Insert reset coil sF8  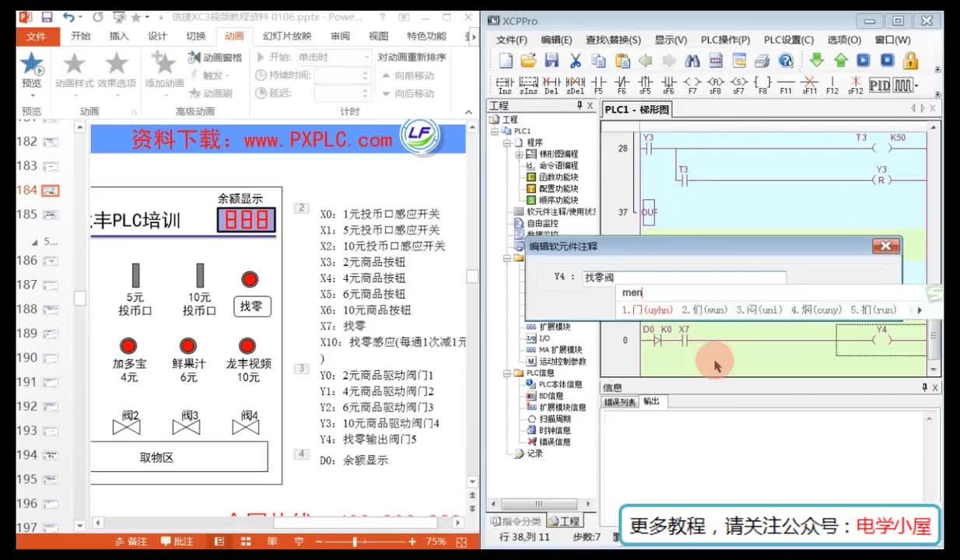click(x=716, y=85)
